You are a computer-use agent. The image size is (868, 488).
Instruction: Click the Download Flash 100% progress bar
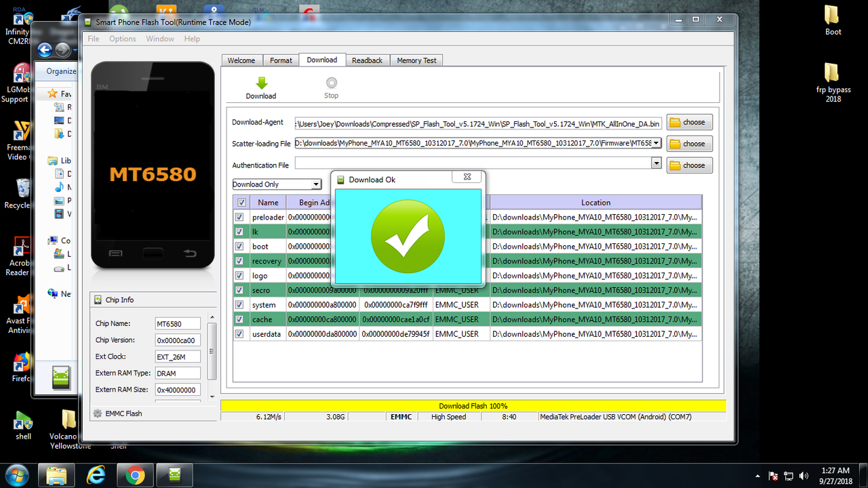pos(473,405)
